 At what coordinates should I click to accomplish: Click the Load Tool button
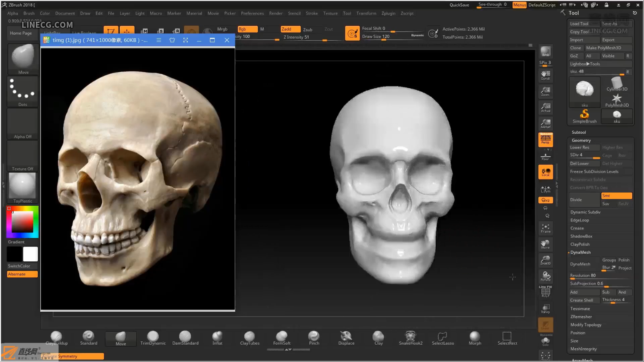point(584,24)
